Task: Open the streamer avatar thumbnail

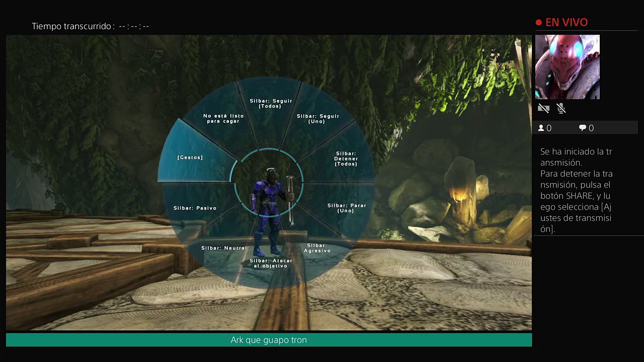Action: (568, 67)
